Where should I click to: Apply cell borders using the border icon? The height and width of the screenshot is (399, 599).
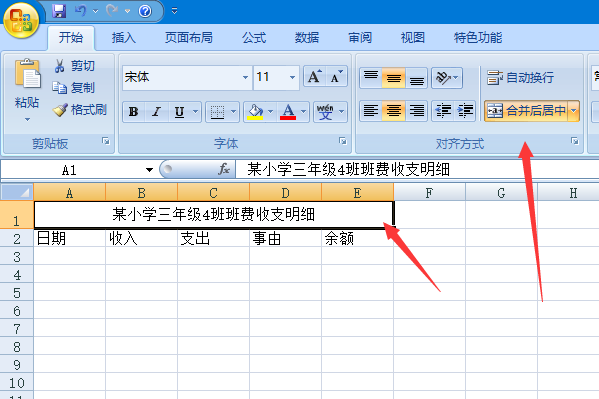point(217,112)
